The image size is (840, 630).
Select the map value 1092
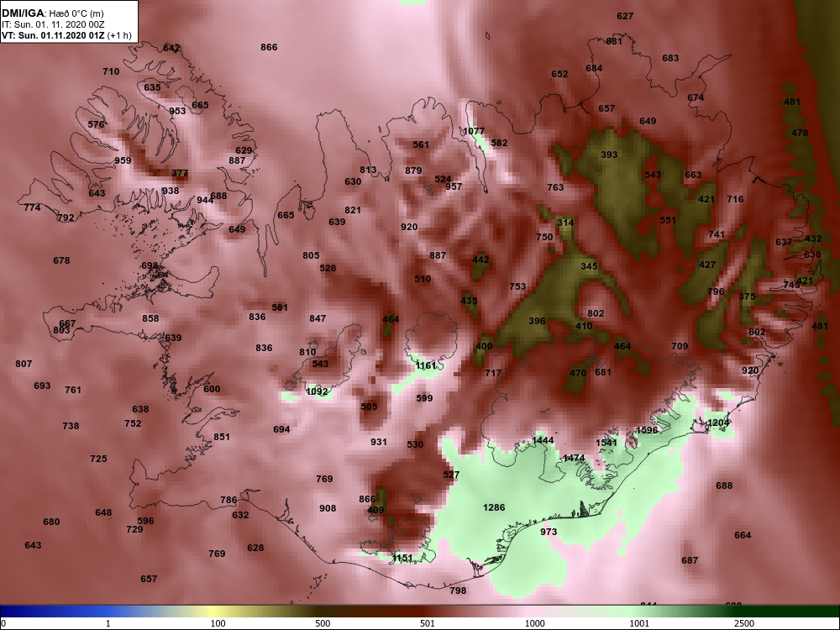[x=317, y=391]
